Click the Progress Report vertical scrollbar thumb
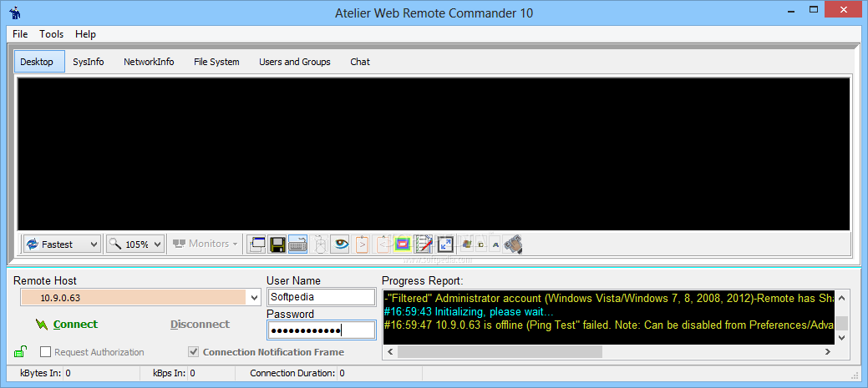Screen dimensions: 868x388 pos(841,323)
